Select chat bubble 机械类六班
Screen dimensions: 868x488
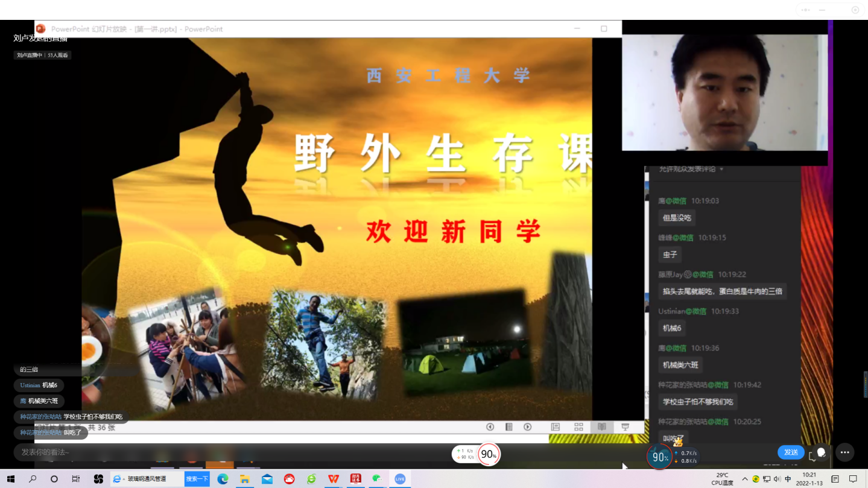click(680, 365)
